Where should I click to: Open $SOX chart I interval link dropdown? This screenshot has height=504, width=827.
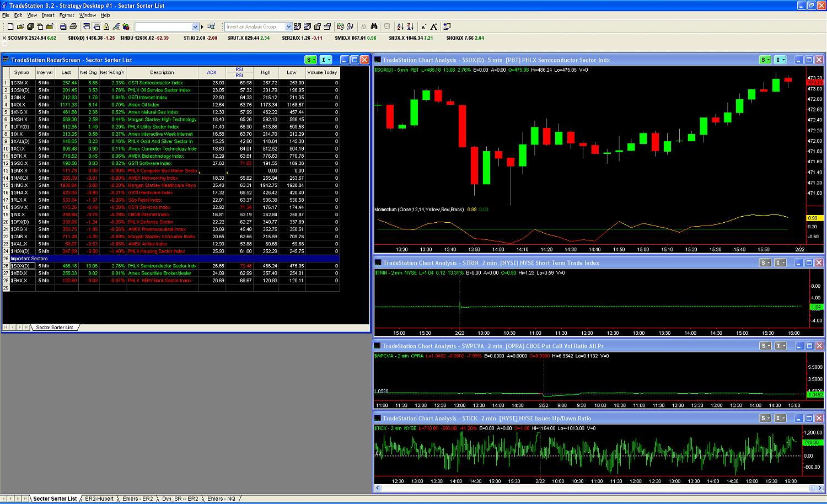tap(780, 60)
